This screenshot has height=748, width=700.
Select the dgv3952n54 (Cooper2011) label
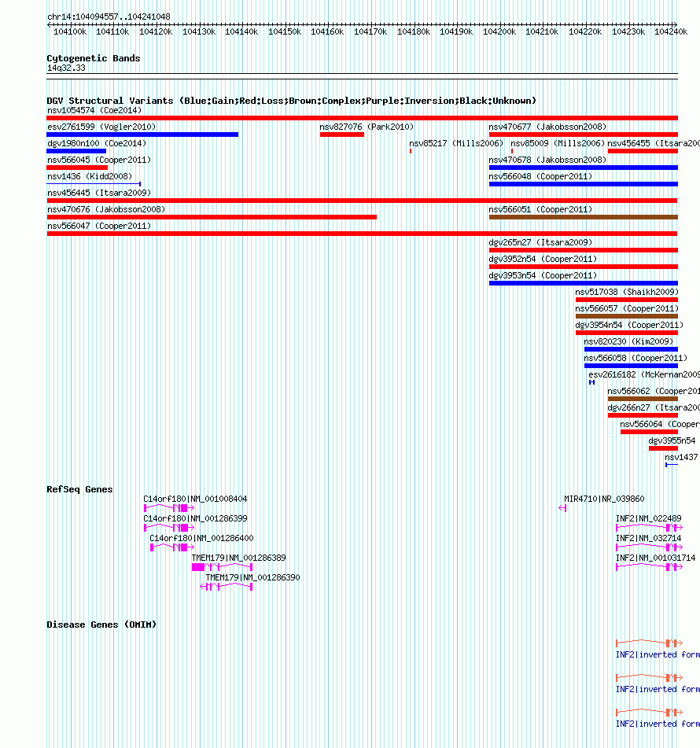click(543, 259)
